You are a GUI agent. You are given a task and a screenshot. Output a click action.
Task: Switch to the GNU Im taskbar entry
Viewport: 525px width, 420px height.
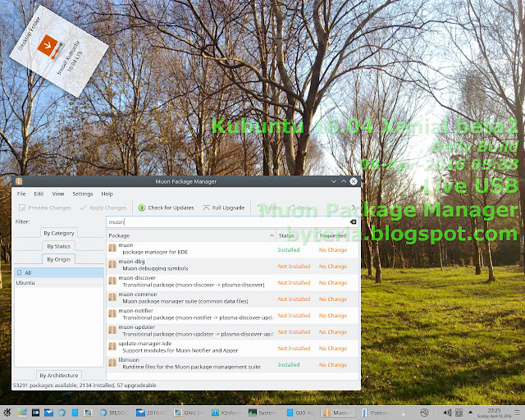[188, 413]
